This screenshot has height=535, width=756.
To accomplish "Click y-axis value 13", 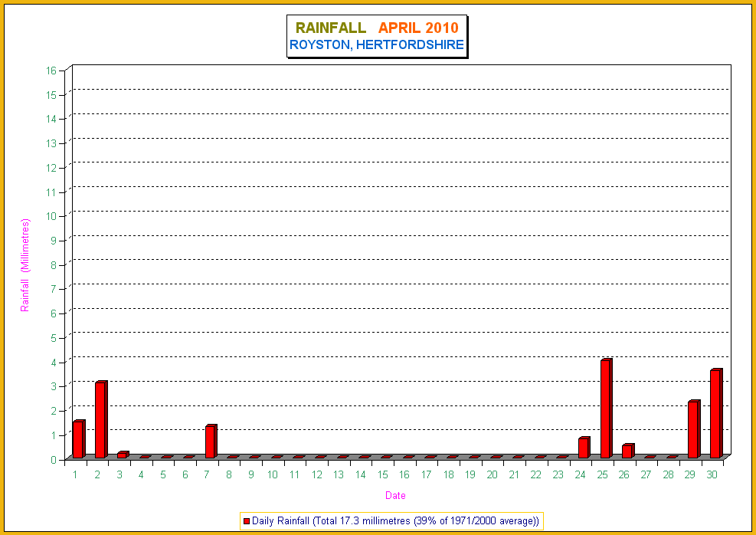I will 51,143.
